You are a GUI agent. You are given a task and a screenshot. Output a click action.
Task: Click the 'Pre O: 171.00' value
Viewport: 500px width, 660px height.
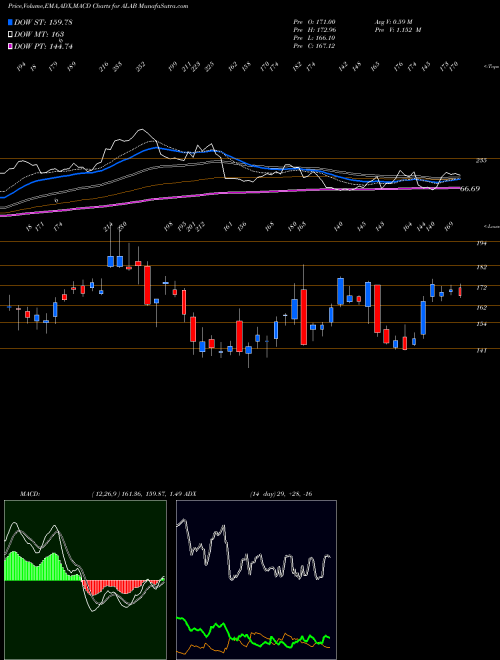click(x=314, y=22)
